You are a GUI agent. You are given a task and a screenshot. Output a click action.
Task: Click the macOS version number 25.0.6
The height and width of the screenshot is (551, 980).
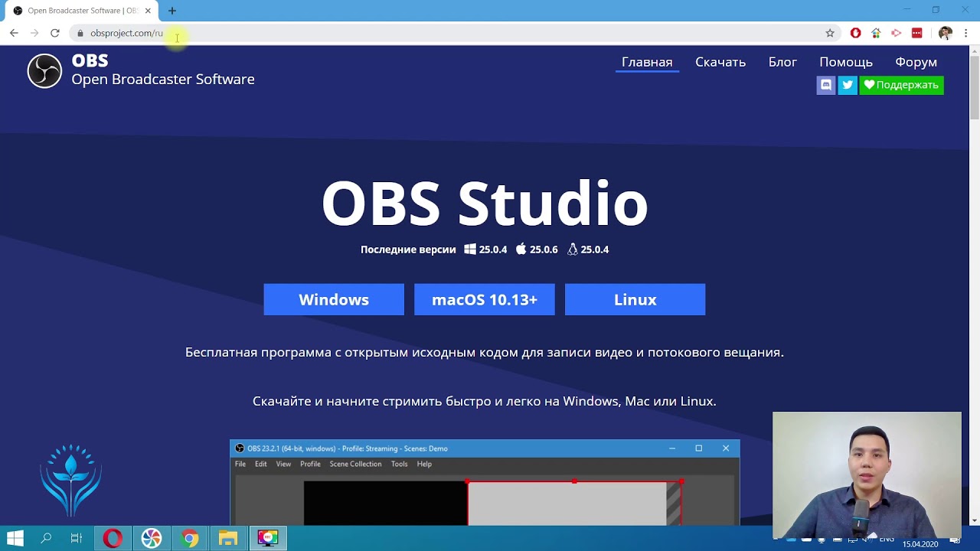tap(544, 249)
